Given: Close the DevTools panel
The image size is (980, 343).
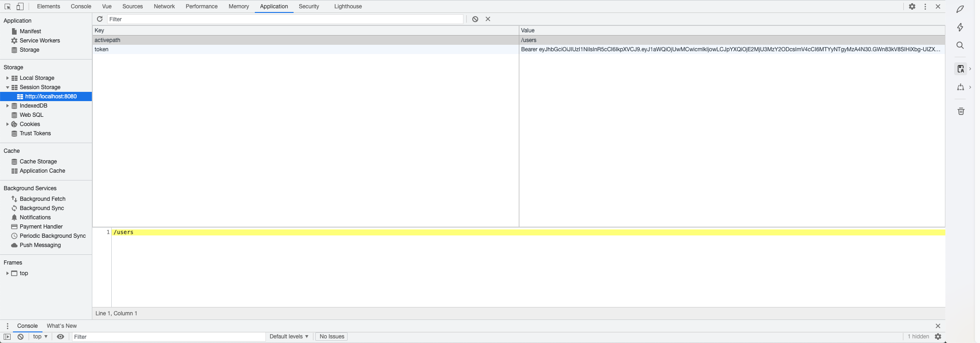Looking at the screenshot, I should click(938, 6).
